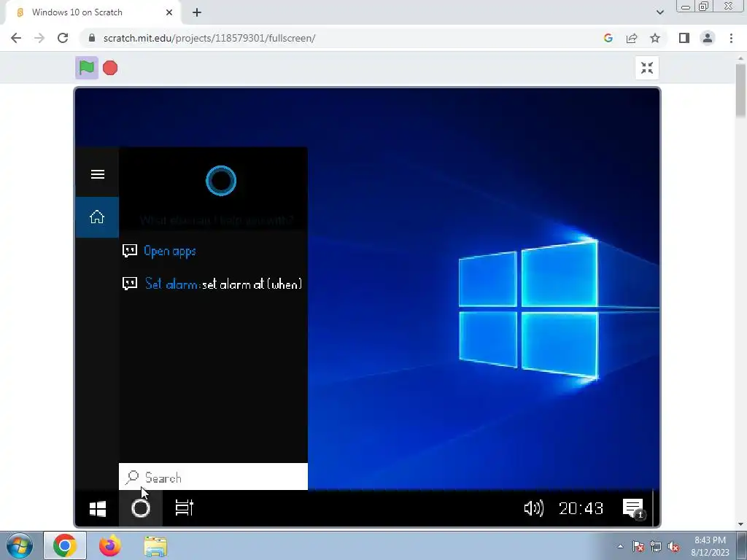Toggle the Cortana taskbar circle button

click(x=141, y=508)
